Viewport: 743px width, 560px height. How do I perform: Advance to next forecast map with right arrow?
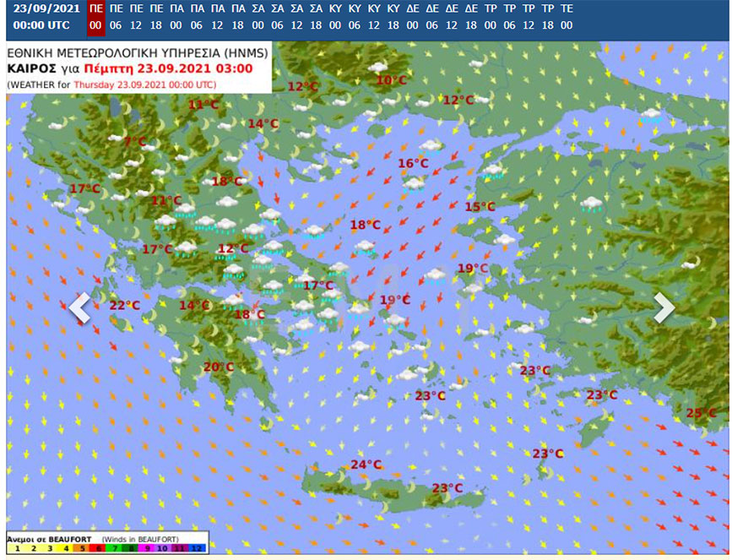(x=664, y=308)
